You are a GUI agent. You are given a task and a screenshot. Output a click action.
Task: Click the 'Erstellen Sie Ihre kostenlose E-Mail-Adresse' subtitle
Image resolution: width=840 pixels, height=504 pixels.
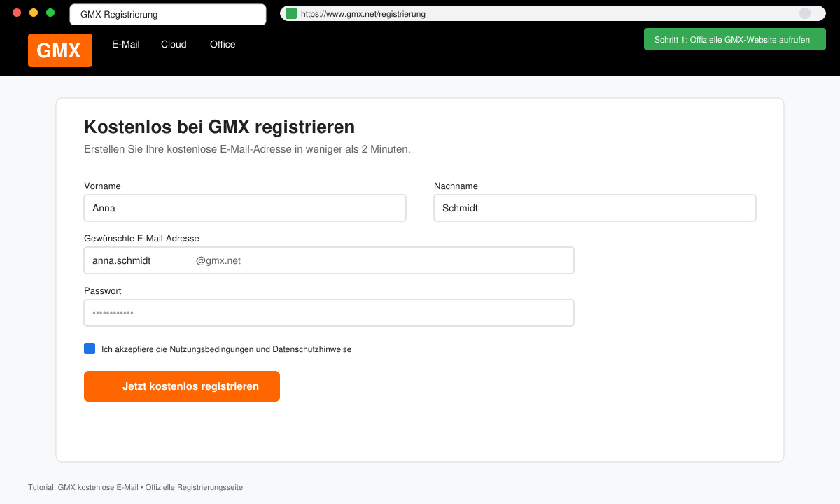click(247, 149)
